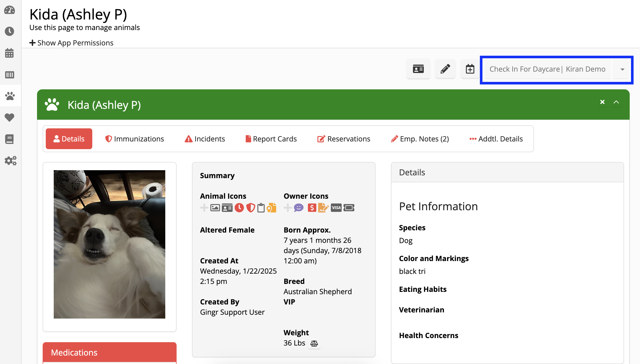Select the Details tab
The width and height of the screenshot is (640, 364).
coord(69,139)
